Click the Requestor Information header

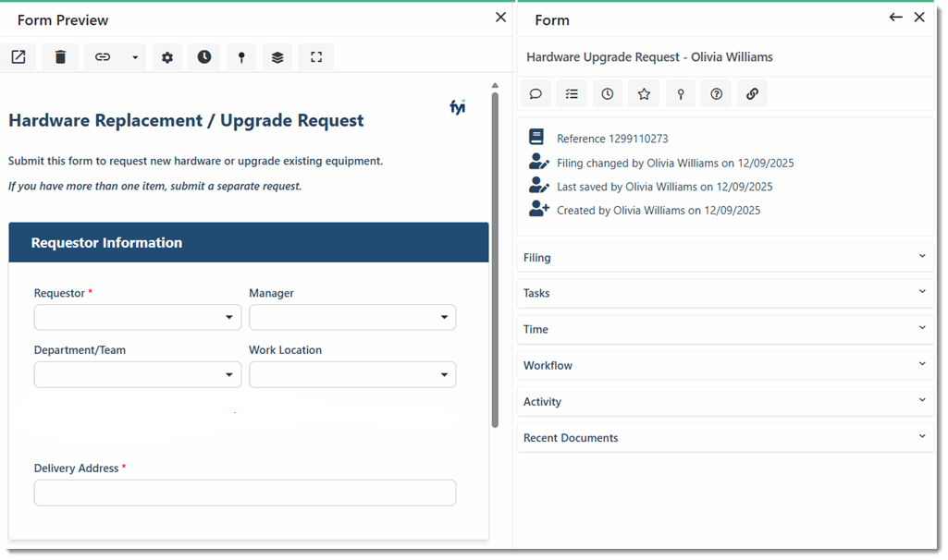(x=249, y=242)
